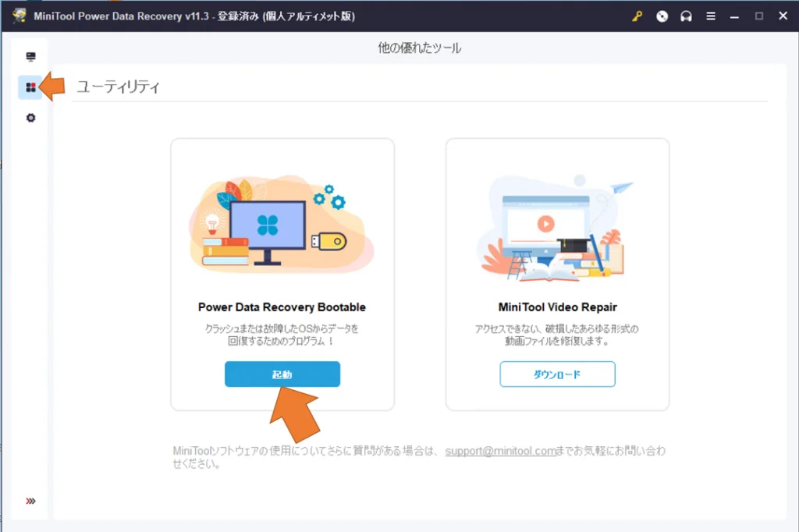The image size is (799, 532).
Task: Click the ユーティリティ section heading
Action: 118,87
